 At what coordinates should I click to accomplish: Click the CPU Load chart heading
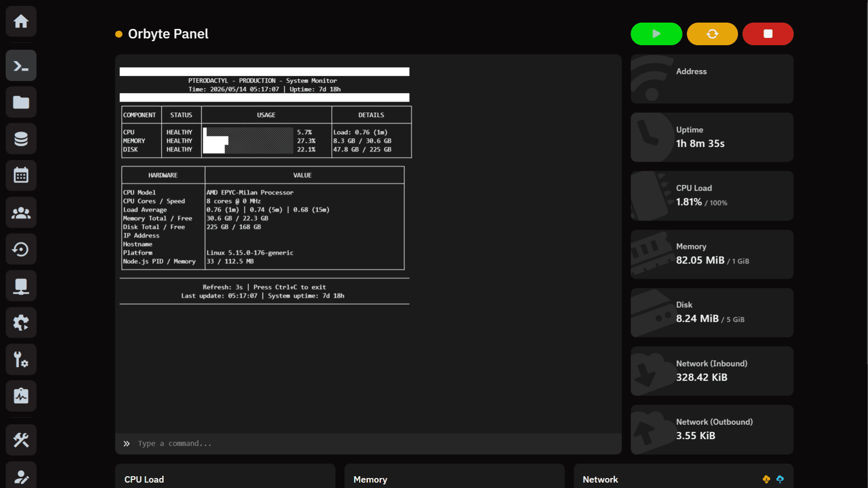pos(144,479)
